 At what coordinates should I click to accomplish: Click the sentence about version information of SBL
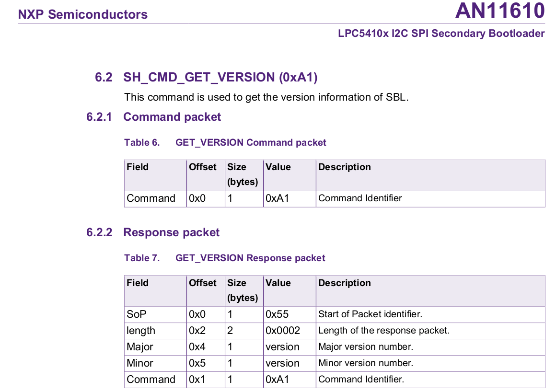[x=266, y=97]
